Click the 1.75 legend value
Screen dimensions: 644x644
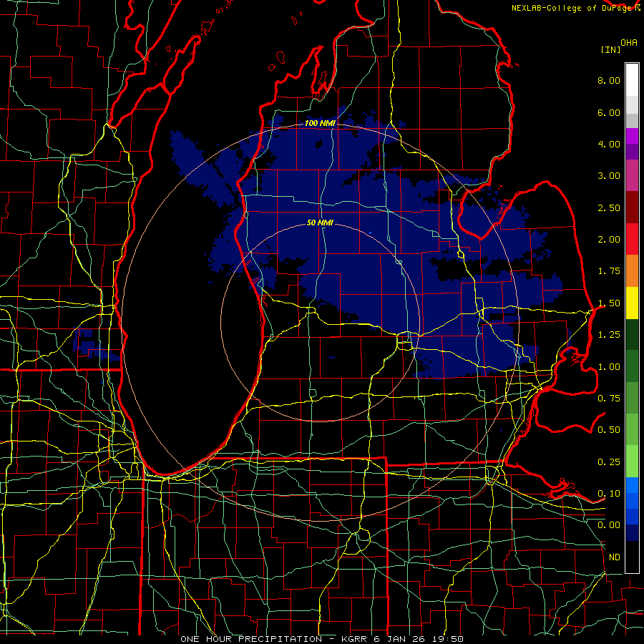click(609, 271)
